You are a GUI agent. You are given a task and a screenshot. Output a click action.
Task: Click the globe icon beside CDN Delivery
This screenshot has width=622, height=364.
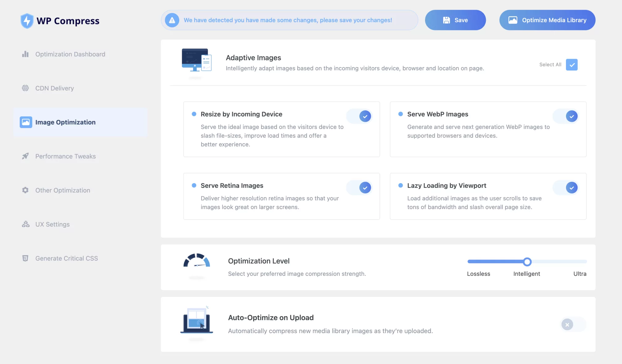pos(25,88)
